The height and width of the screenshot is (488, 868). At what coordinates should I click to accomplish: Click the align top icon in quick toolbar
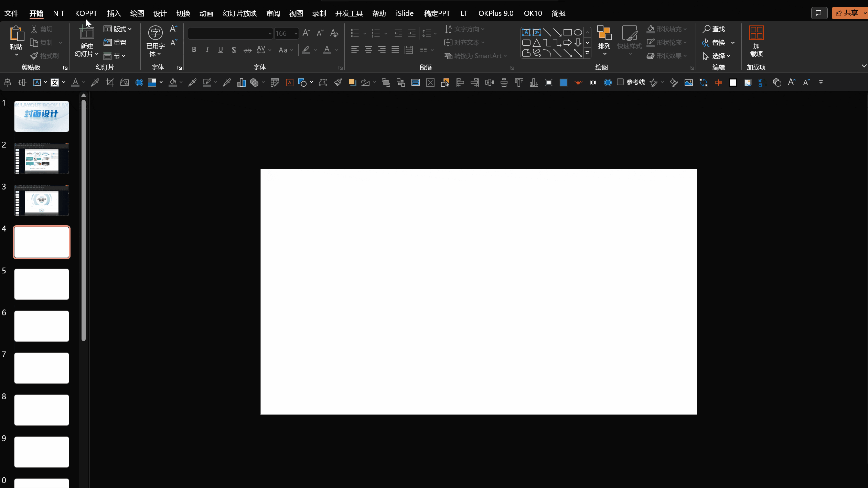[x=519, y=82]
